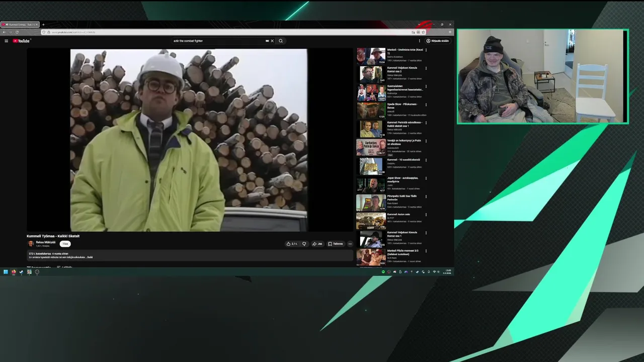Screen dimensions: 644x362
Task: Play Kummeli Auton osto video
Action: click(371, 221)
